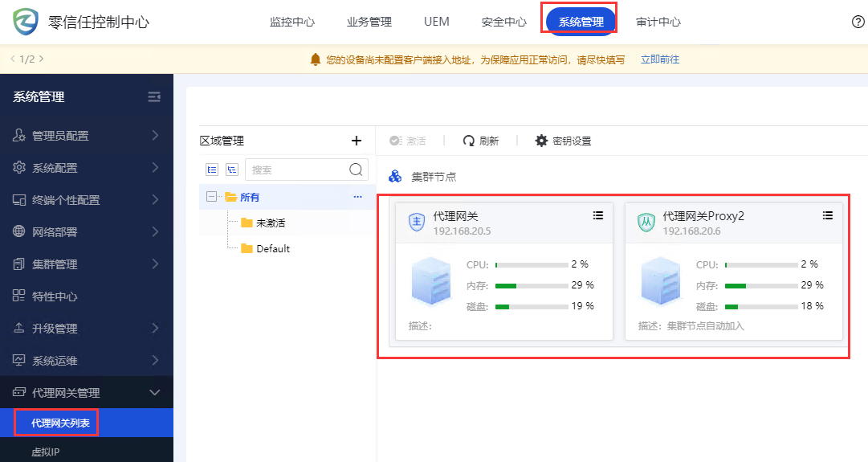This screenshot has height=462, width=868.
Task: Click the 网络部署 globe icon
Action: click(x=18, y=231)
